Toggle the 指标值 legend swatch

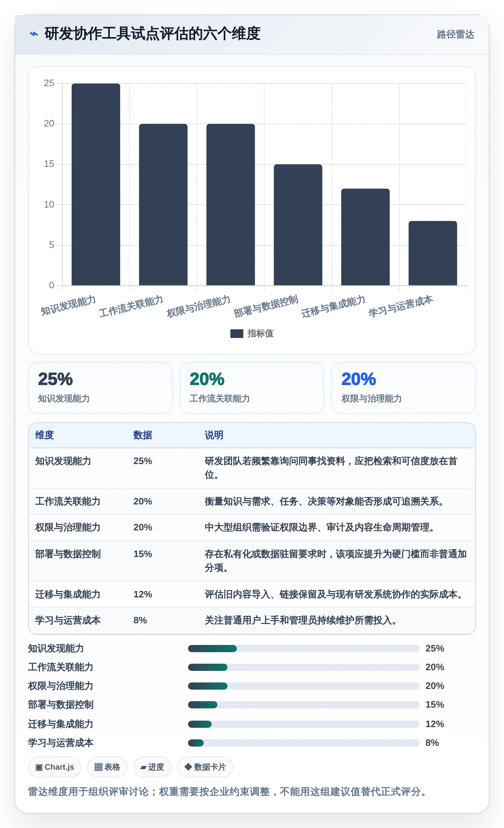click(237, 334)
